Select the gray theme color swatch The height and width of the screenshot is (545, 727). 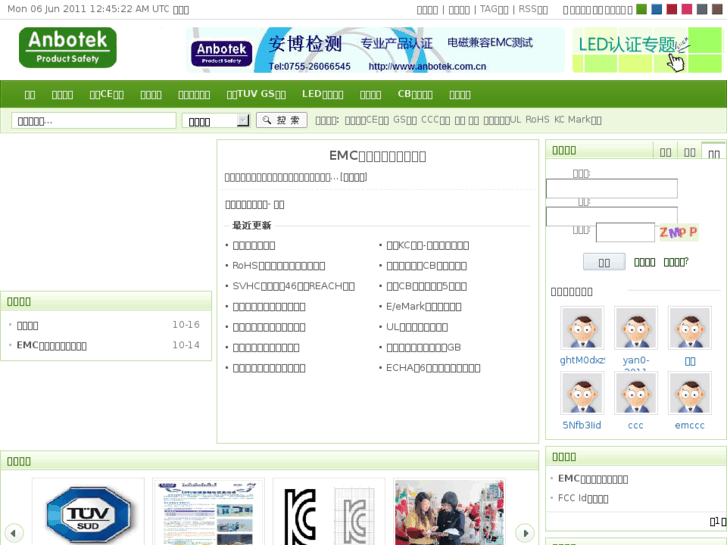pyautogui.click(x=702, y=9)
